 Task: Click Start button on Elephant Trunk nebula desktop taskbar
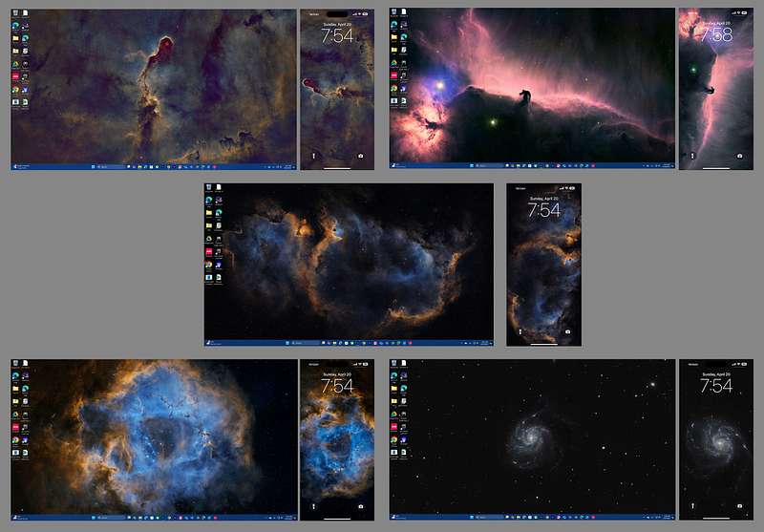pyautogui.click(x=93, y=166)
